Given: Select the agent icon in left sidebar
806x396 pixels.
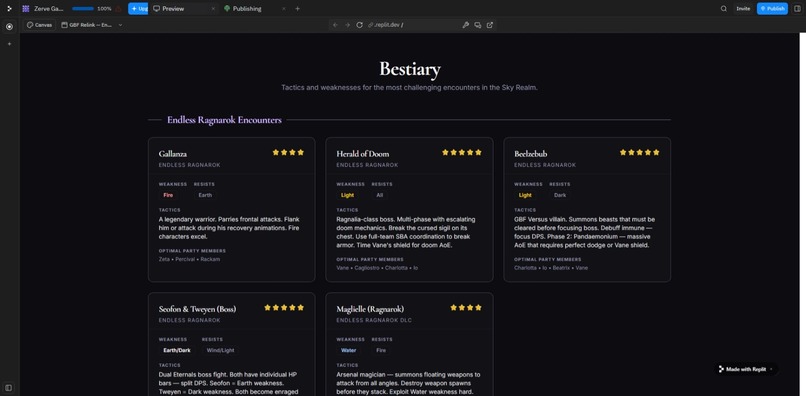Looking at the screenshot, I should click(9, 27).
